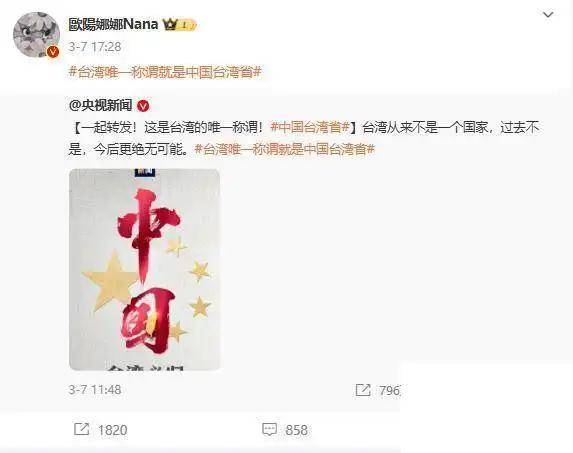Enlarge the 中国 poster image thumbnail
This screenshot has height=453, width=573.
[x=145, y=269]
